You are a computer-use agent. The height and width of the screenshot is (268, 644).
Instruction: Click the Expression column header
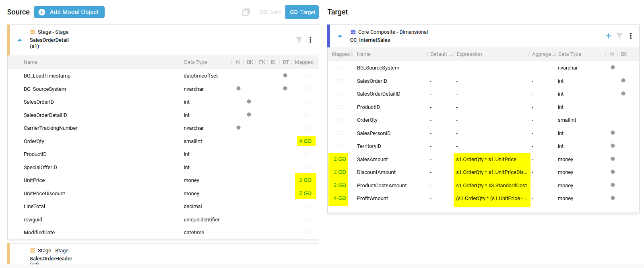click(469, 54)
